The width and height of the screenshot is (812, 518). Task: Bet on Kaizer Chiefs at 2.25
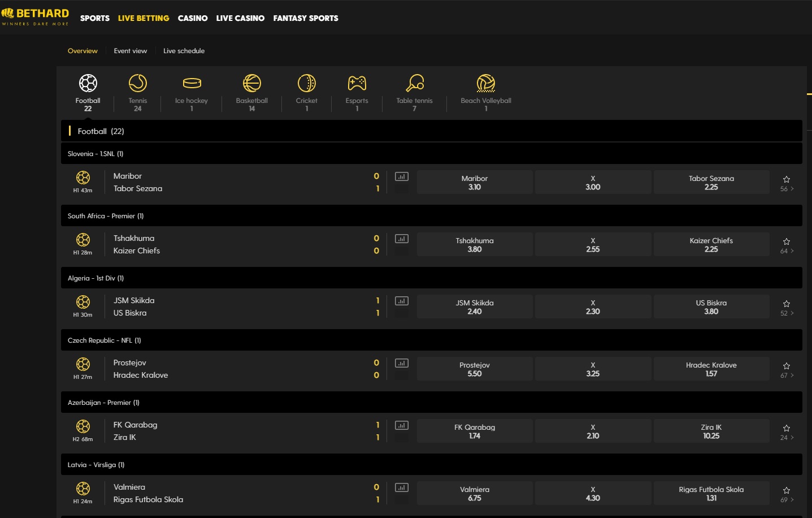(711, 244)
